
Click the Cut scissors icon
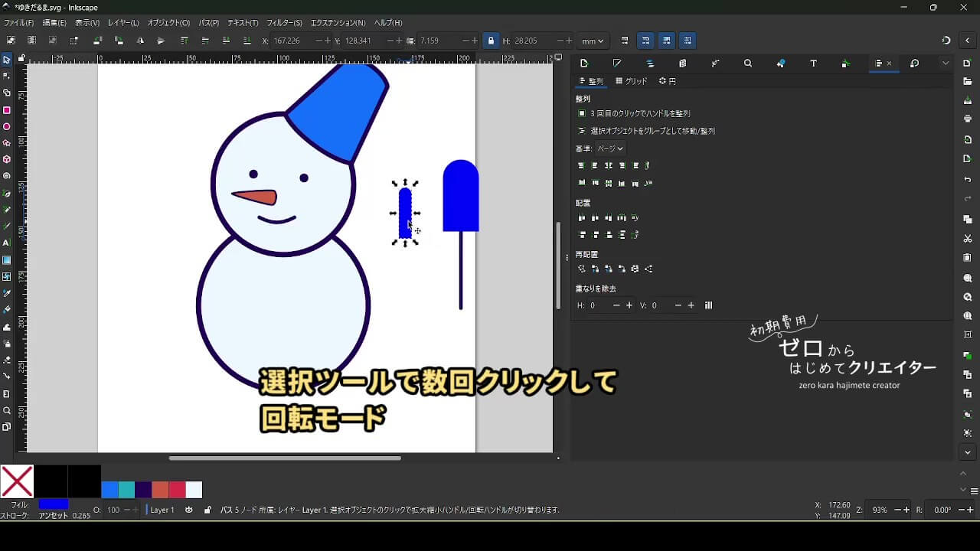tap(968, 239)
